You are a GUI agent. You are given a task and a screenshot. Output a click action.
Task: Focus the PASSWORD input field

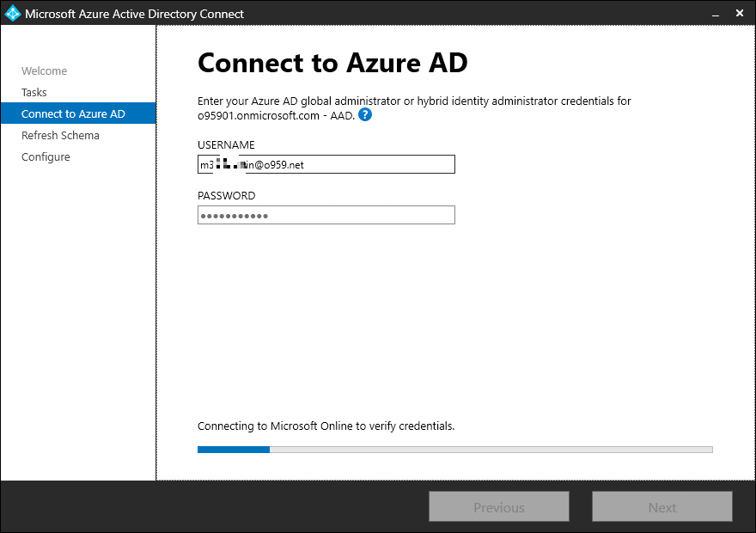point(326,215)
